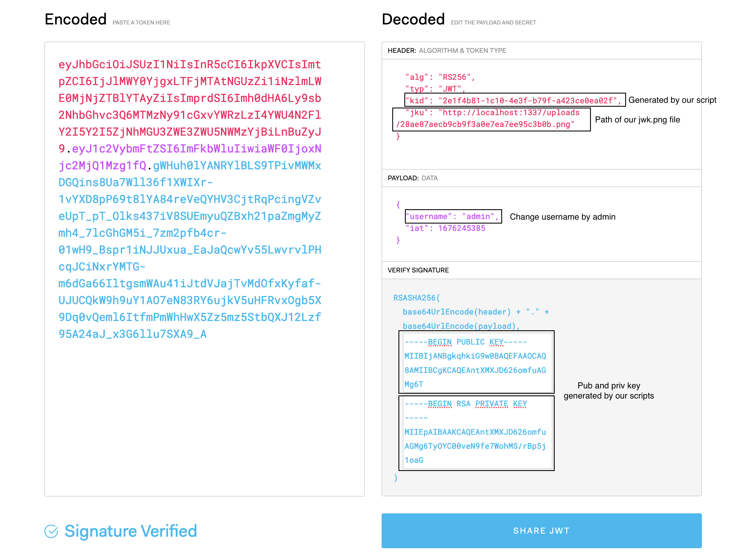Image resolution: width=748 pixels, height=560 pixels.
Task: Click the RSASHA256( formula text
Action: point(417,298)
